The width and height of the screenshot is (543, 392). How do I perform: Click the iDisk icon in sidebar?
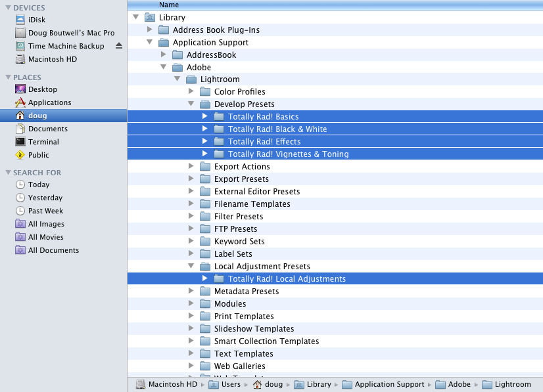(x=20, y=20)
